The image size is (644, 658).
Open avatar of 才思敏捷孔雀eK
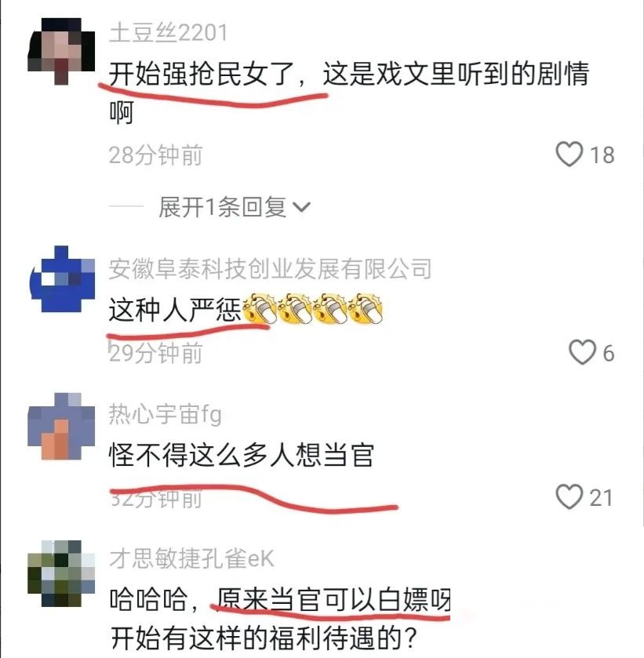(x=61, y=573)
